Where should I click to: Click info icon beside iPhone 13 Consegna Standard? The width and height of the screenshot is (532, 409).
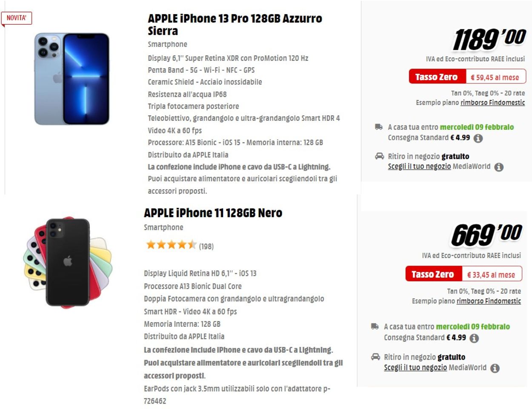(478, 138)
